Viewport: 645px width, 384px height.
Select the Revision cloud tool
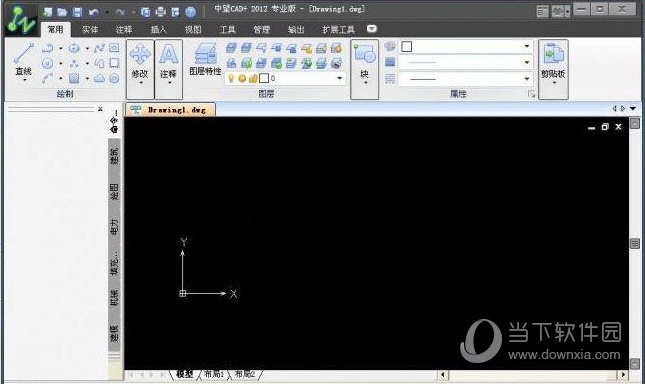click(99, 78)
